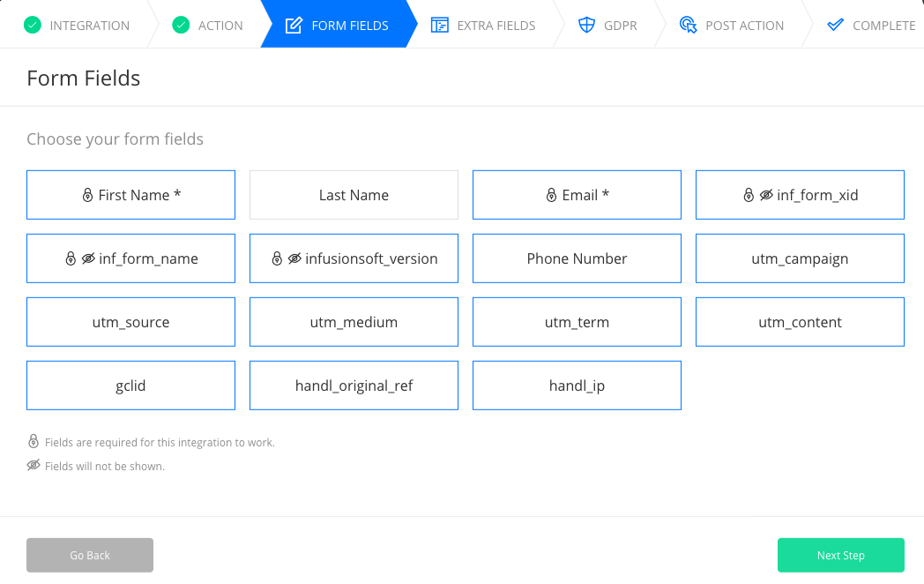This screenshot has height=584, width=924.
Task: Click the lock icon on First Name field
Action: click(87, 195)
